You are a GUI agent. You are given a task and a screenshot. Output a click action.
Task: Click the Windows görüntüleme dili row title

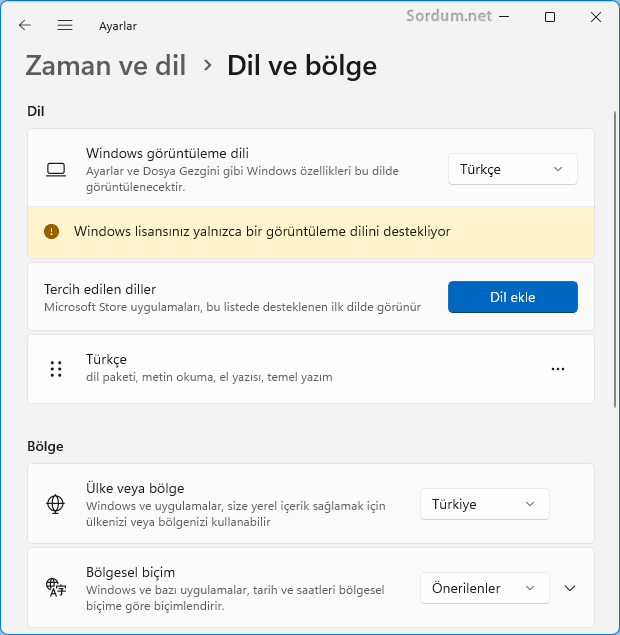click(167, 153)
